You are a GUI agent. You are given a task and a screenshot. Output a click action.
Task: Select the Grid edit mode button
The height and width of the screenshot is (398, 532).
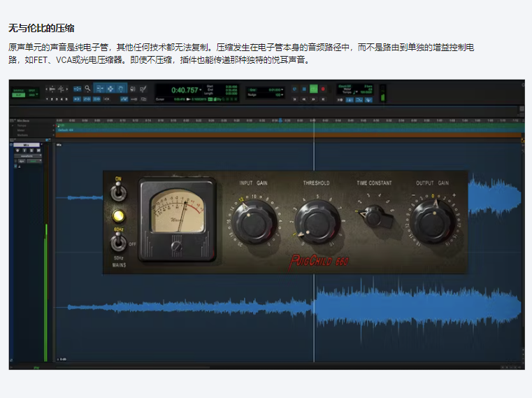tap(33, 96)
